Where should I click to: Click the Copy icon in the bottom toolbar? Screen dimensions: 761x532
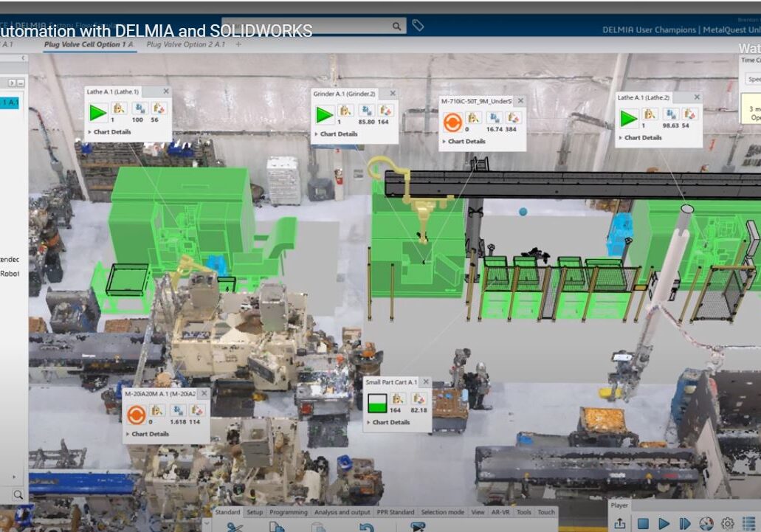click(x=277, y=527)
